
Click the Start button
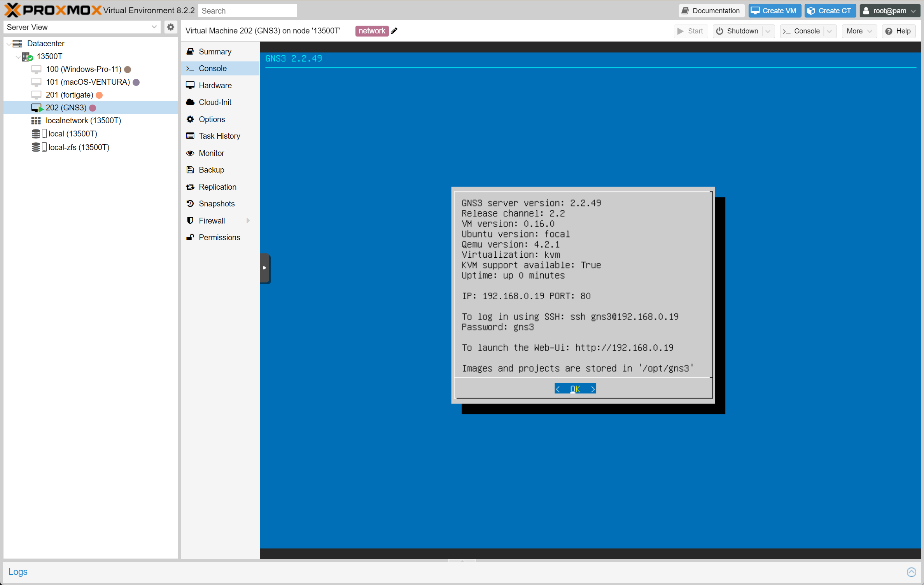(691, 31)
